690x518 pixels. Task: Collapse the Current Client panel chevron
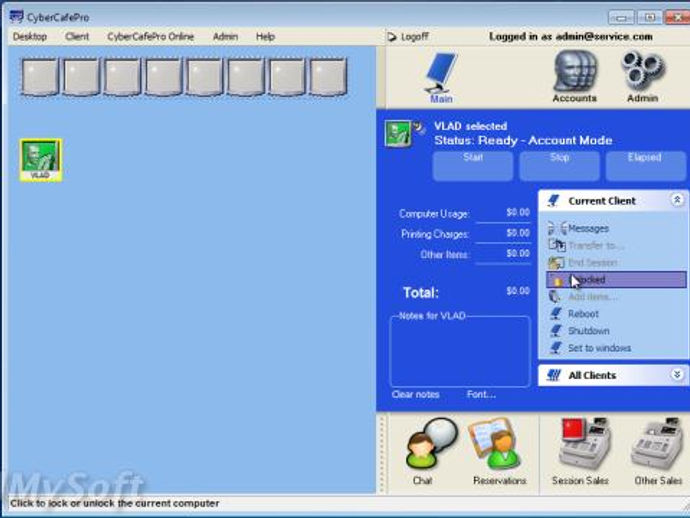coord(677,200)
